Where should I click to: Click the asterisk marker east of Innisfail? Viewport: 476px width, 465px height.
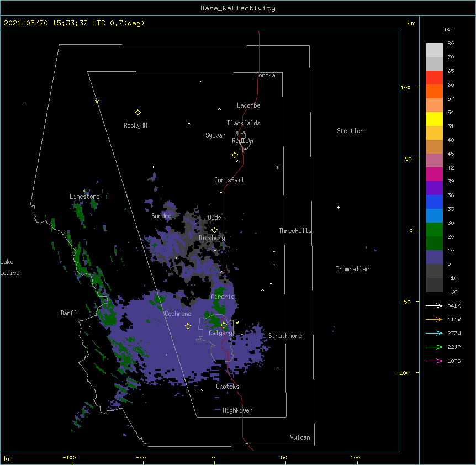277,168
